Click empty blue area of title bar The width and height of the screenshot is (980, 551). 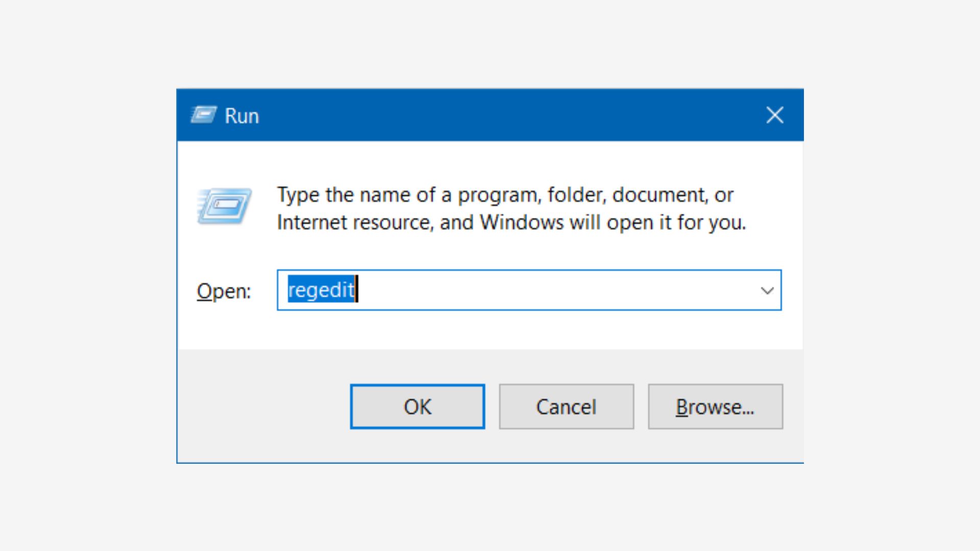[x=510, y=115]
